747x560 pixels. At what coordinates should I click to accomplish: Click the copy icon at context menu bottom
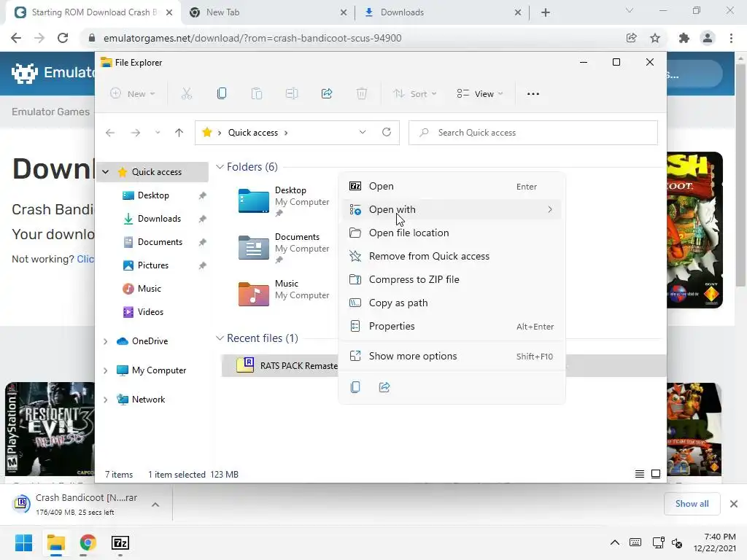coord(355,387)
